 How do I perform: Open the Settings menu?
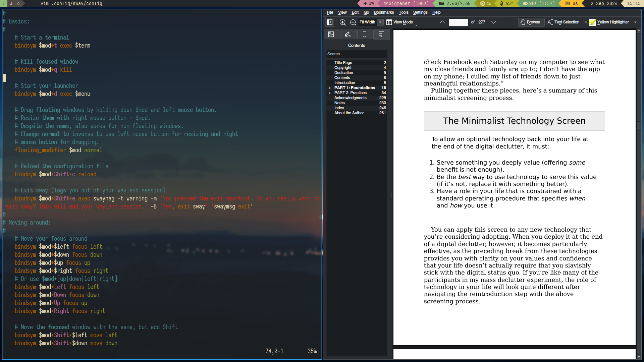[x=420, y=12]
